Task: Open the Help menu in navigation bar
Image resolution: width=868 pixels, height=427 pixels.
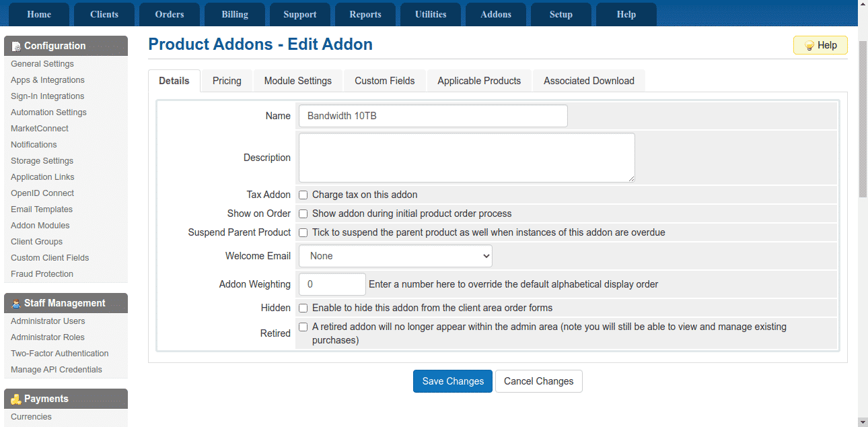Action: click(626, 15)
